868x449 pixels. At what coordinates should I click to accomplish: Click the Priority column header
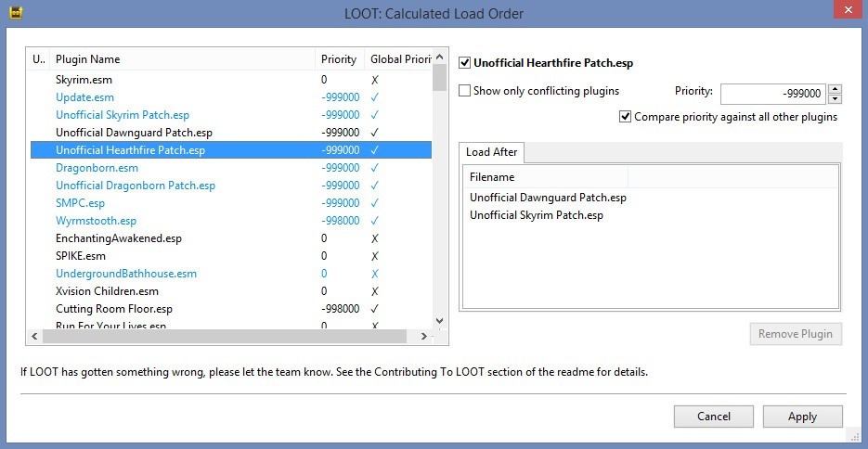click(339, 59)
